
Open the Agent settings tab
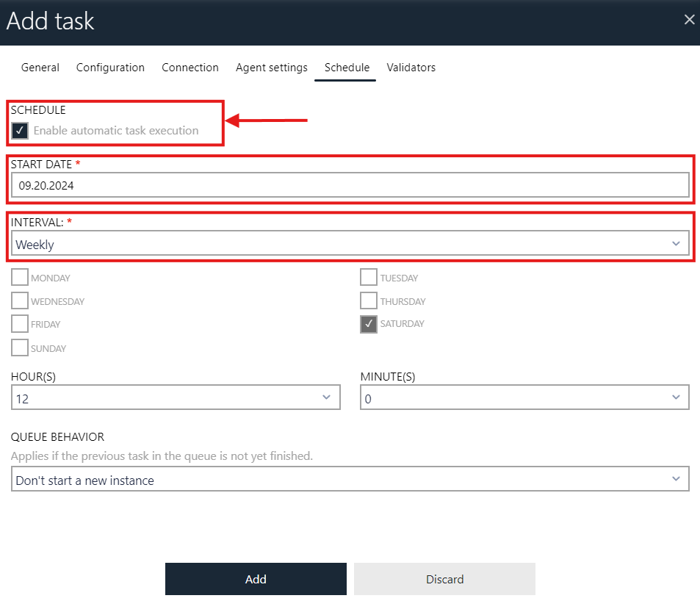point(271,68)
